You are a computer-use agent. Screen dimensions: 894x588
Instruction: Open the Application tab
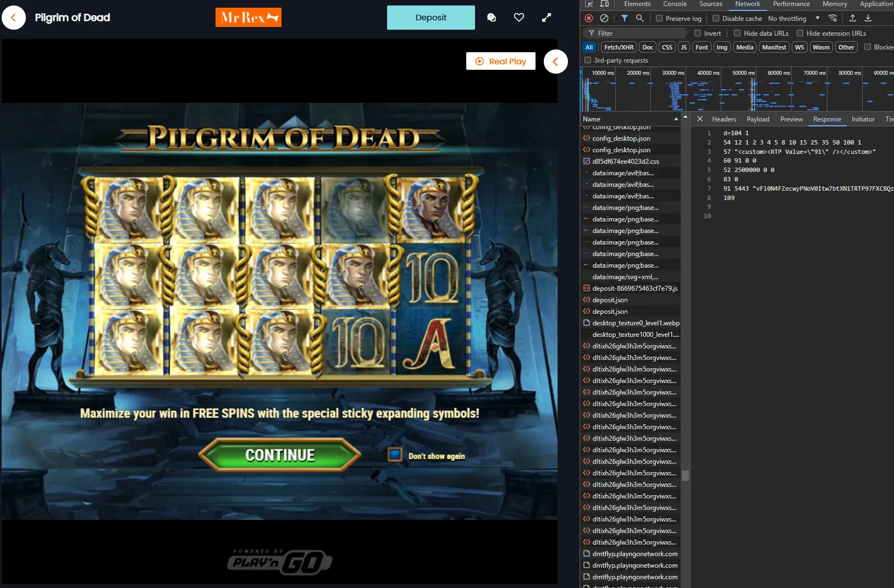click(876, 4)
